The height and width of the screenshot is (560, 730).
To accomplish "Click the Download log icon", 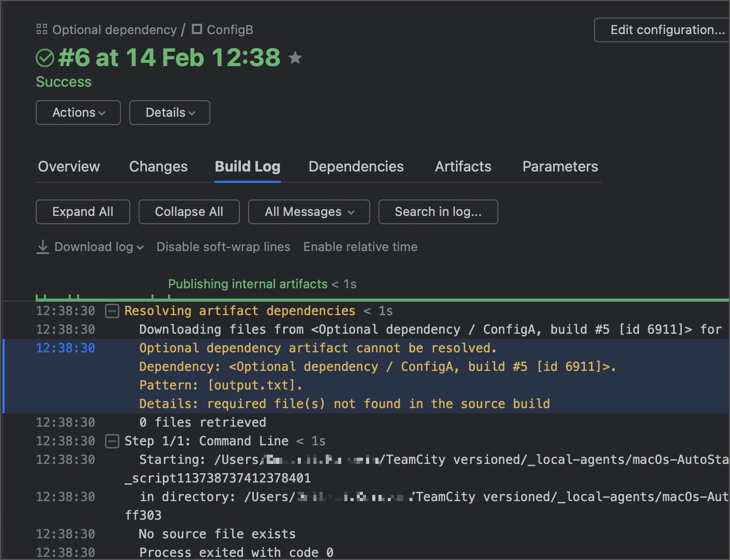I will [43, 247].
